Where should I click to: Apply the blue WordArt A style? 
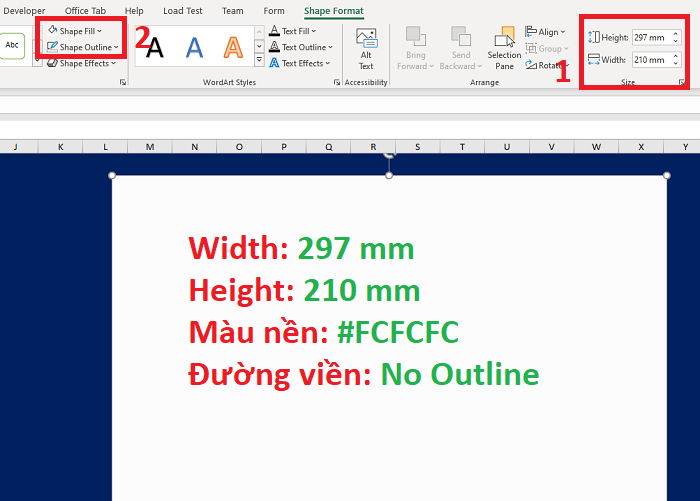click(x=194, y=47)
